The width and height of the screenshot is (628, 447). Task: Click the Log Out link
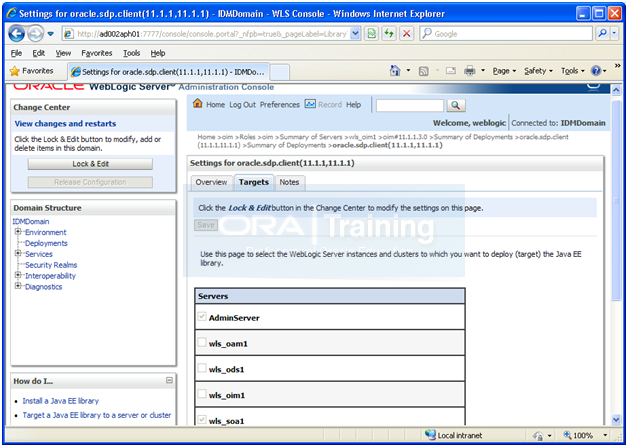click(x=242, y=105)
